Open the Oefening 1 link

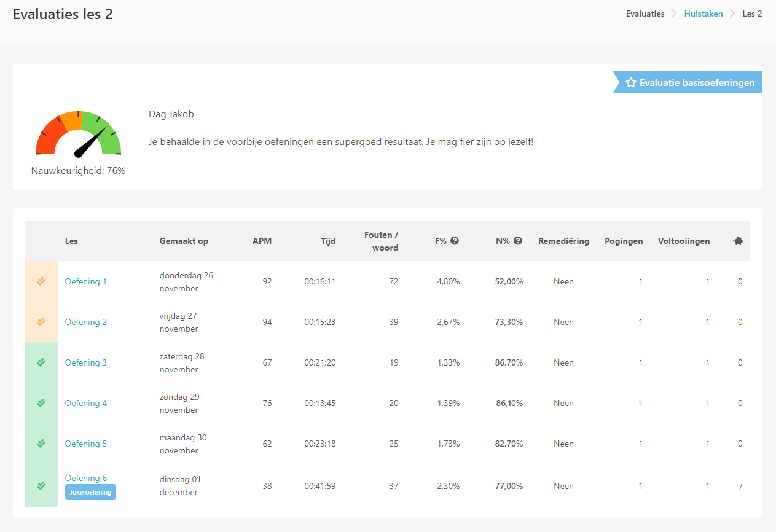pos(86,281)
